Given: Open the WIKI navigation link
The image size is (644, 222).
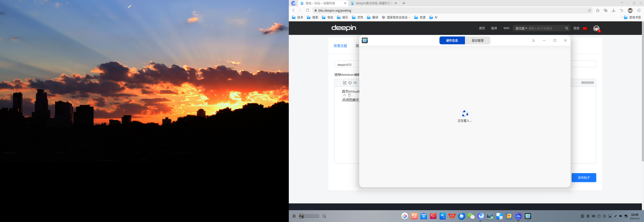Looking at the screenshot, I should pyautogui.click(x=507, y=28).
